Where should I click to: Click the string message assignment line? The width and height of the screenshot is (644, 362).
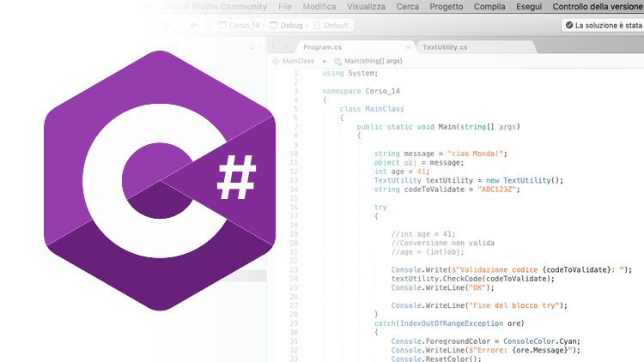coord(440,154)
